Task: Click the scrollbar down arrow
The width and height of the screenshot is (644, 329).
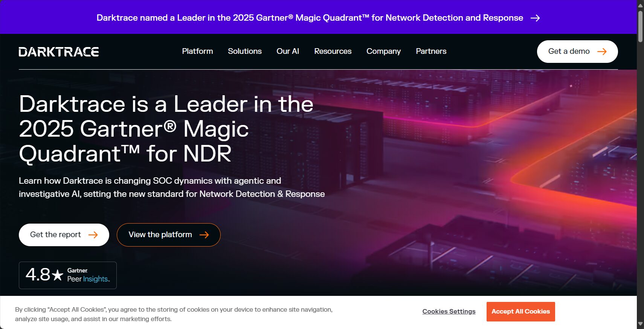Action: [640, 324]
